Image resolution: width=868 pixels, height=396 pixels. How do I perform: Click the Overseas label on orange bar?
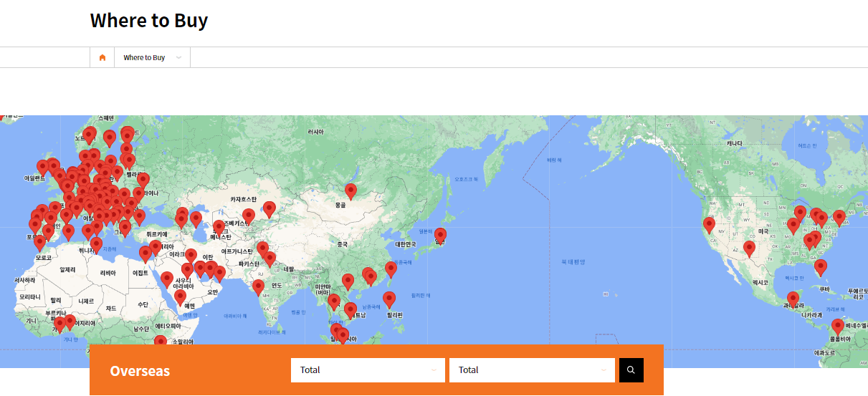tap(140, 370)
